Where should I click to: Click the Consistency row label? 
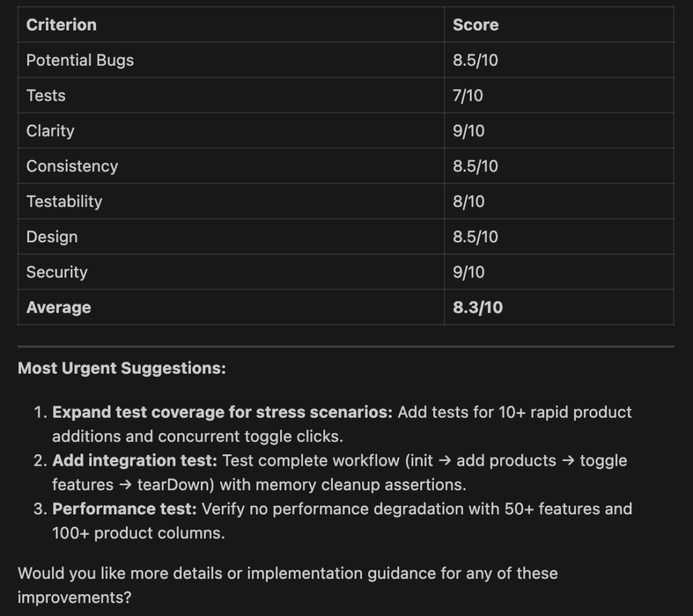(x=72, y=166)
